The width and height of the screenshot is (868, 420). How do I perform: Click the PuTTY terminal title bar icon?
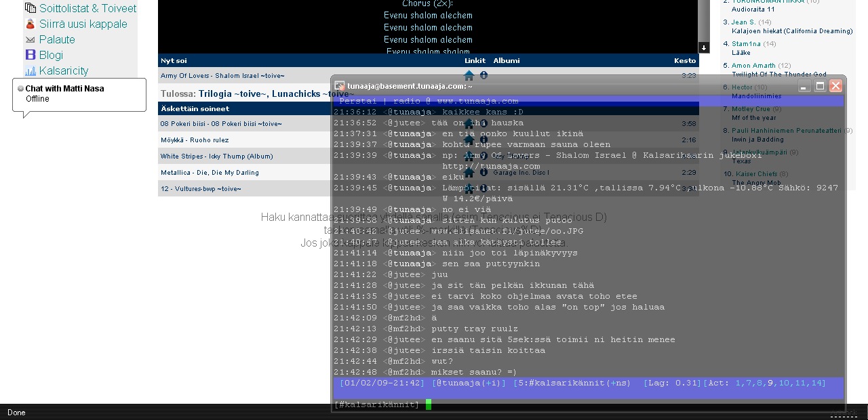click(340, 86)
